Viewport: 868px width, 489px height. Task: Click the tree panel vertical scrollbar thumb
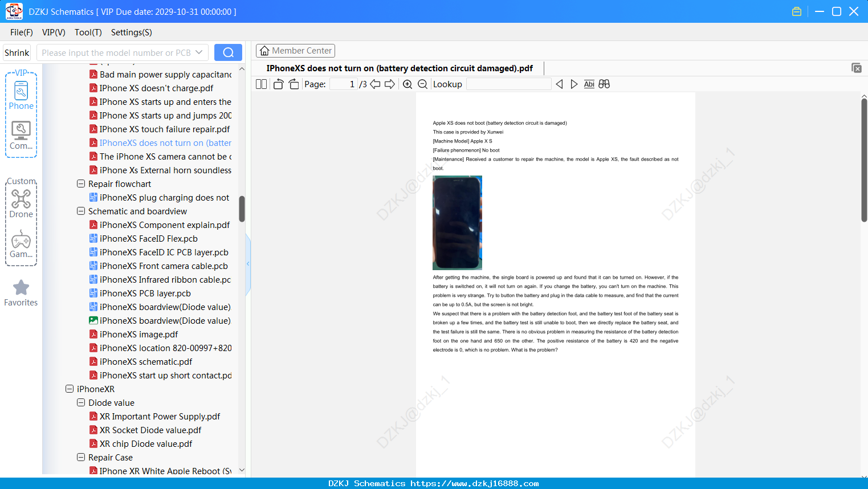pyautogui.click(x=242, y=209)
